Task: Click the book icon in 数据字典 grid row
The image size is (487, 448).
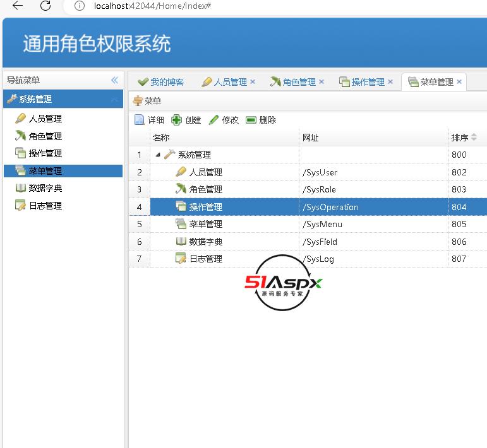Action: [x=181, y=241]
